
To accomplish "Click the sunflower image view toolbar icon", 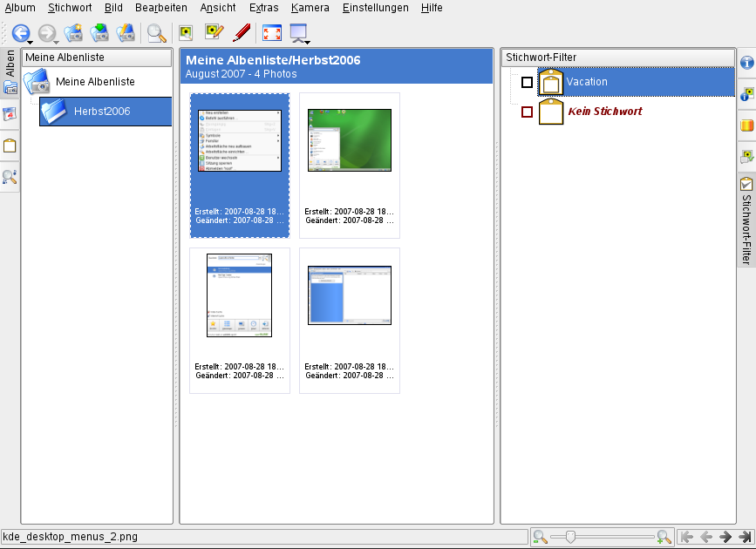I will click(186, 33).
